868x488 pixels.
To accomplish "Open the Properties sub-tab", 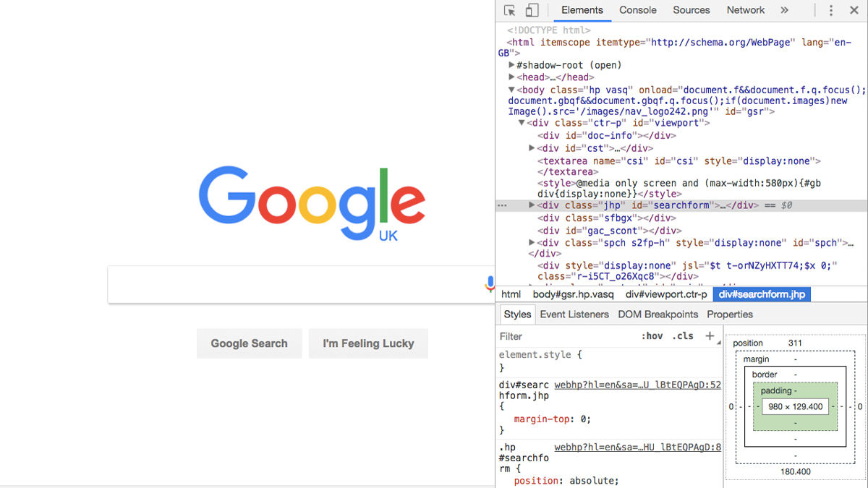I will (x=730, y=314).
